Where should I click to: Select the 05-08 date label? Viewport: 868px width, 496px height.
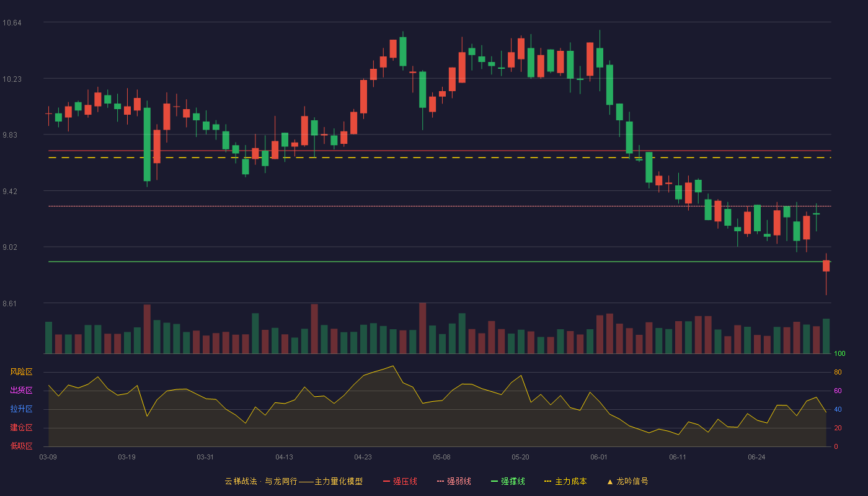(441, 457)
